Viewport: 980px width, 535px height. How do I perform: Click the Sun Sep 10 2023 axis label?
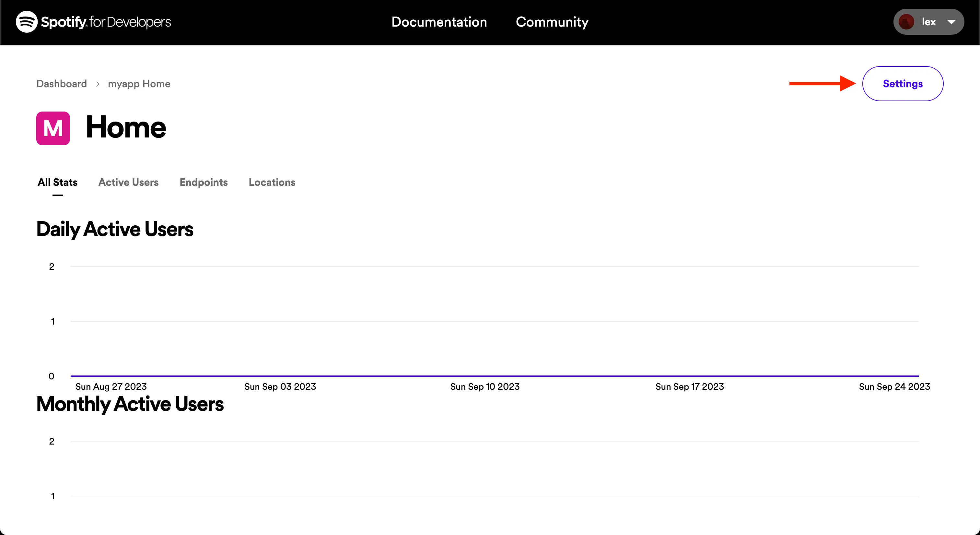[x=485, y=386]
